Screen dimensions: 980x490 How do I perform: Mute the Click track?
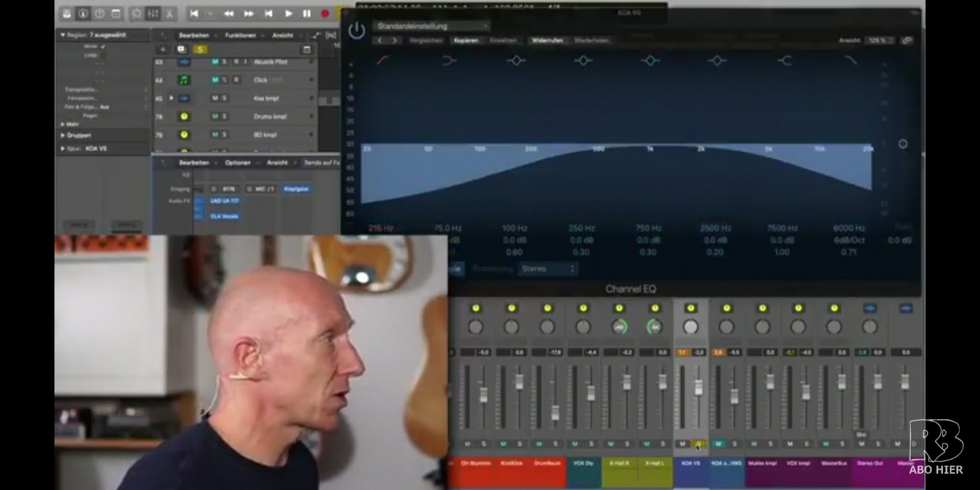pos(215,80)
